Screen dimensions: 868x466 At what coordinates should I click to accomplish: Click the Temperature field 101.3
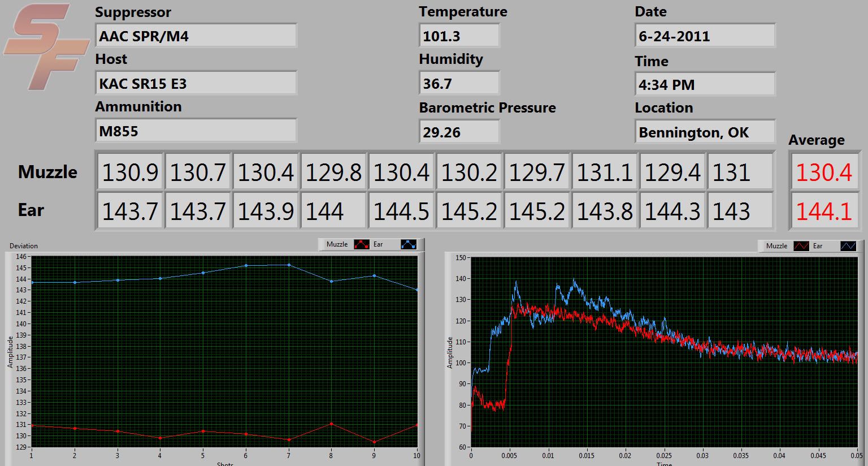pyautogui.click(x=459, y=36)
